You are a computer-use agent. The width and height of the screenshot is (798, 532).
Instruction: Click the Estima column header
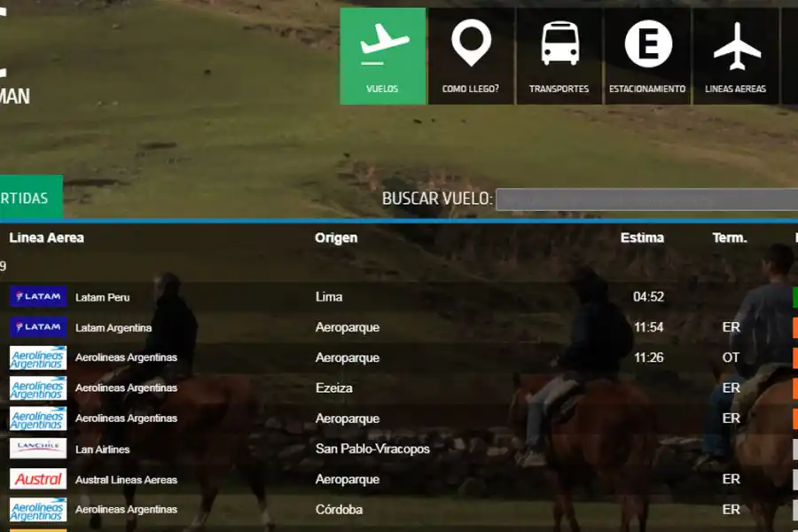click(x=642, y=238)
